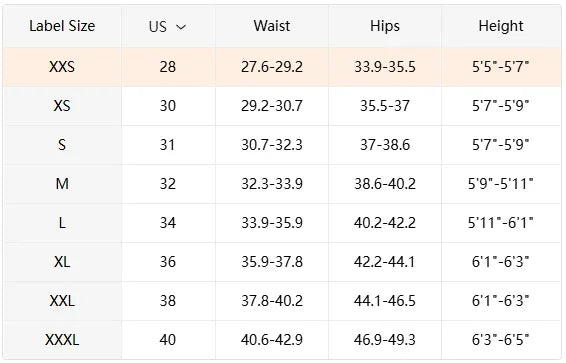
Task: Click US size 36 cell
Action: pyautogui.click(x=168, y=262)
